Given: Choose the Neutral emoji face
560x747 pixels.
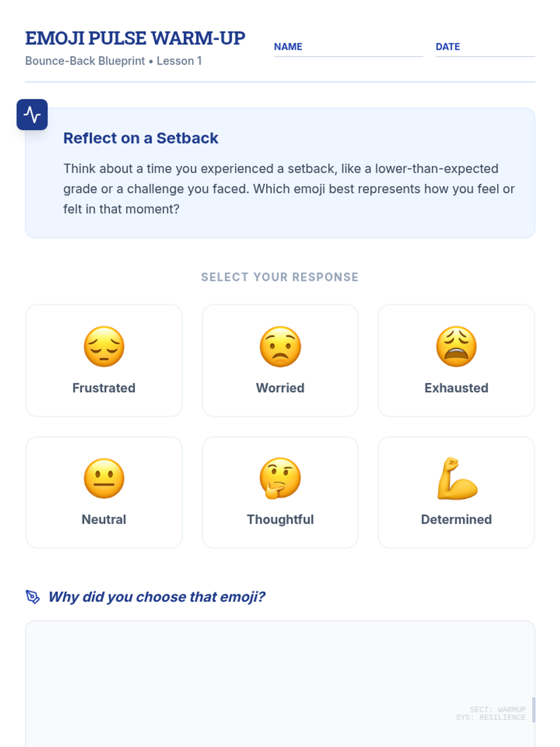Looking at the screenshot, I should 104,479.
